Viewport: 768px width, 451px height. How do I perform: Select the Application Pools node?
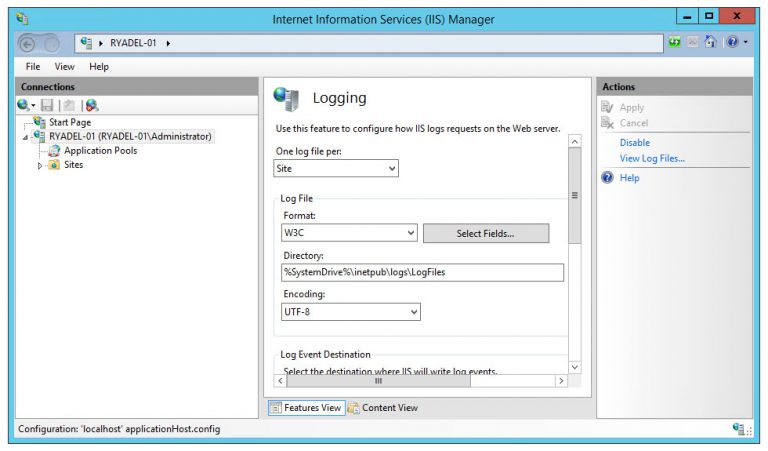[100, 151]
